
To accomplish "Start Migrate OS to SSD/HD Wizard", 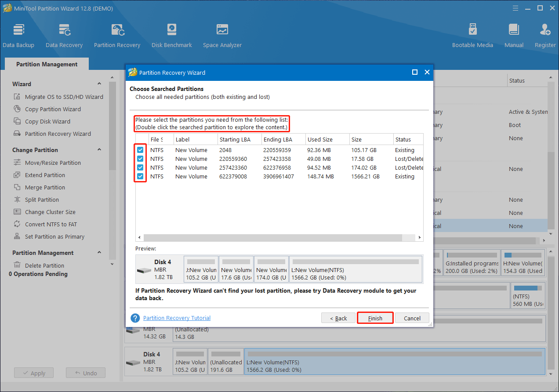I will click(x=64, y=97).
